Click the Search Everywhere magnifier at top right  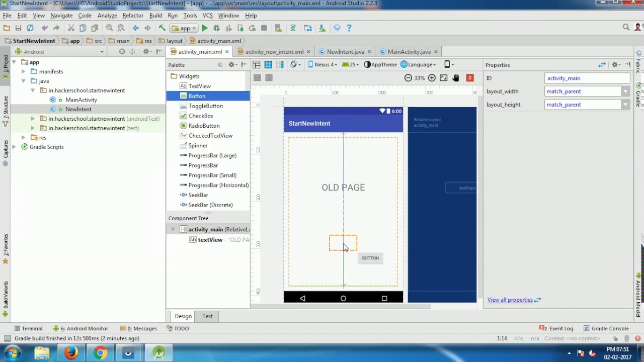626,28
